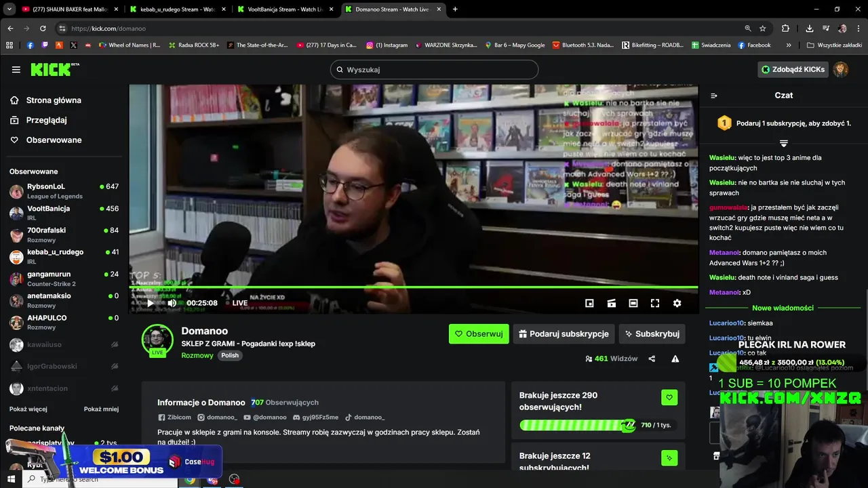This screenshot has height=488, width=868.
Task: Expand the pinned gift leaderboard arrow
Action: pyautogui.click(x=783, y=143)
